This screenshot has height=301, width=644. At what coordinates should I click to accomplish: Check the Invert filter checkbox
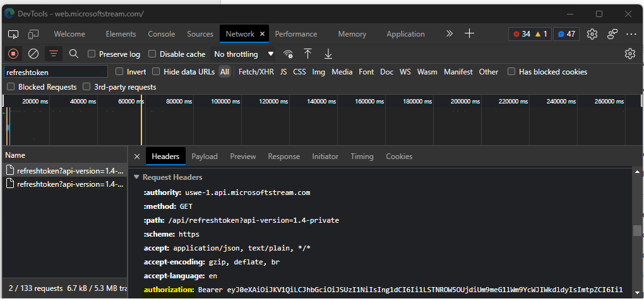[x=119, y=72]
